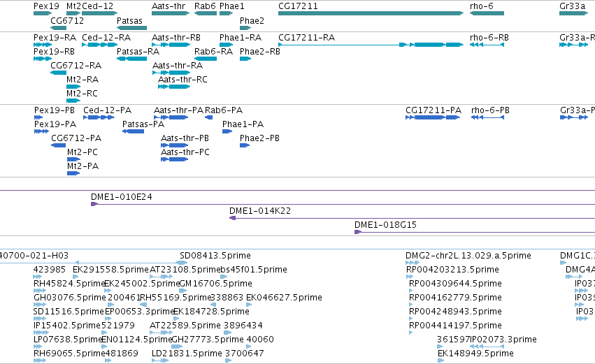Open the RP004203213.5prime EST

410,277
